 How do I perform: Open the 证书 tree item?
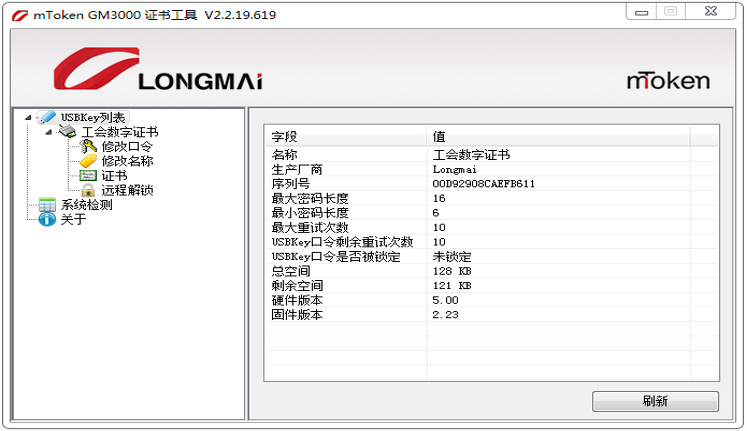(114, 176)
